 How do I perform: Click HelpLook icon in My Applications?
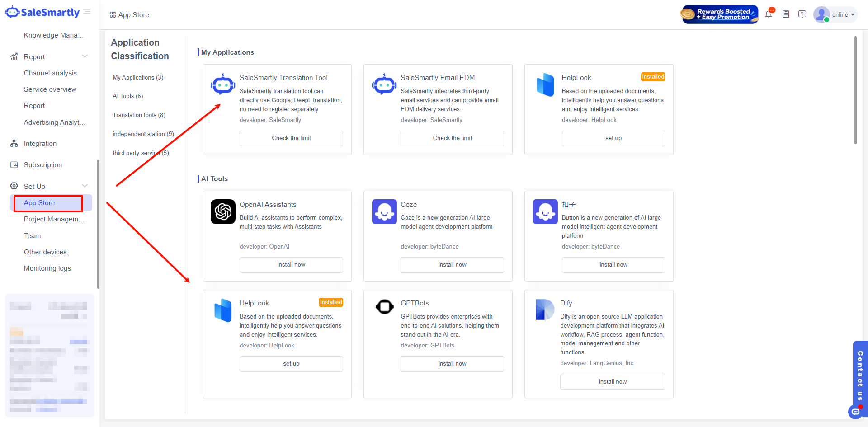(x=545, y=84)
